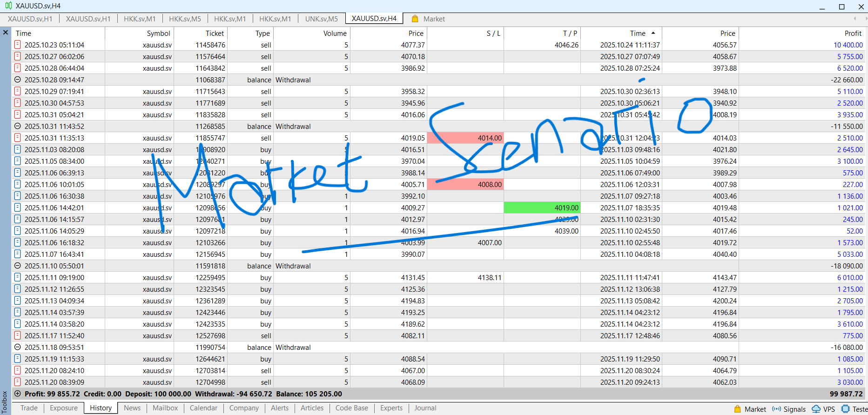This screenshot has width=868, height=415.
Task: Sort by the Profit column header
Action: coord(802,33)
